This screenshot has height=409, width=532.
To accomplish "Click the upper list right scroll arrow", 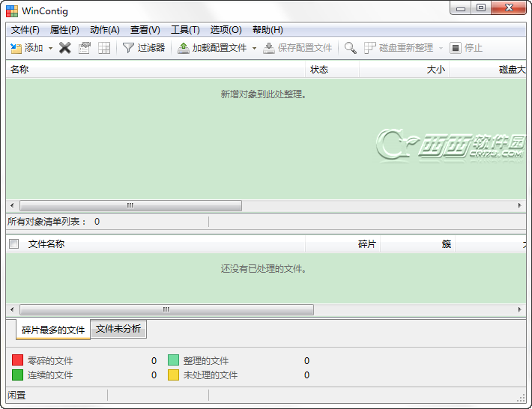I will coord(519,205).
